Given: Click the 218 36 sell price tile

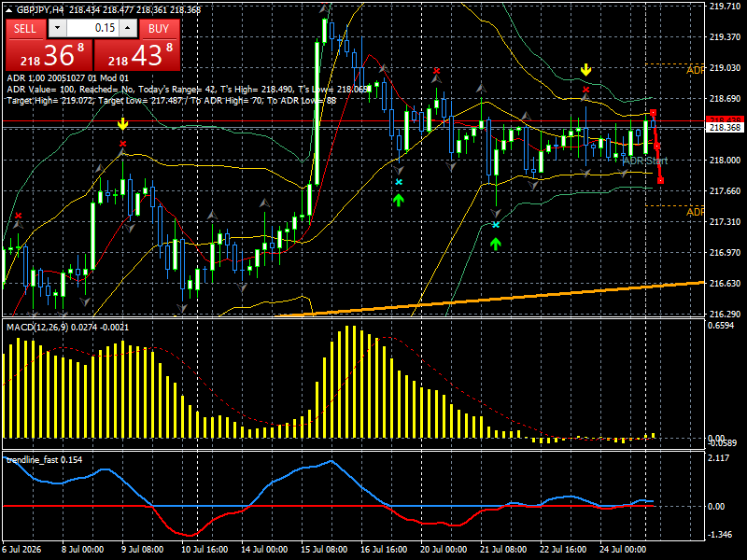Looking at the screenshot, I should pyautogui.click(x=49, y=55).
